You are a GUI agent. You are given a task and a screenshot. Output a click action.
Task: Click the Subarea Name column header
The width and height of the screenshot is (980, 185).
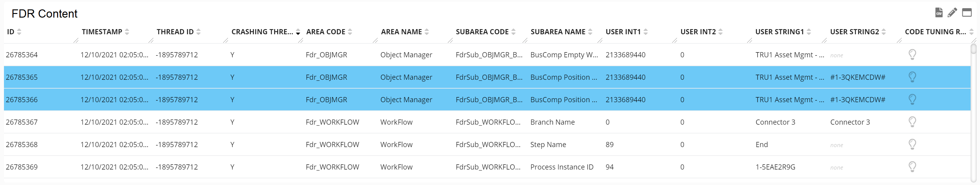pos(558,32)
